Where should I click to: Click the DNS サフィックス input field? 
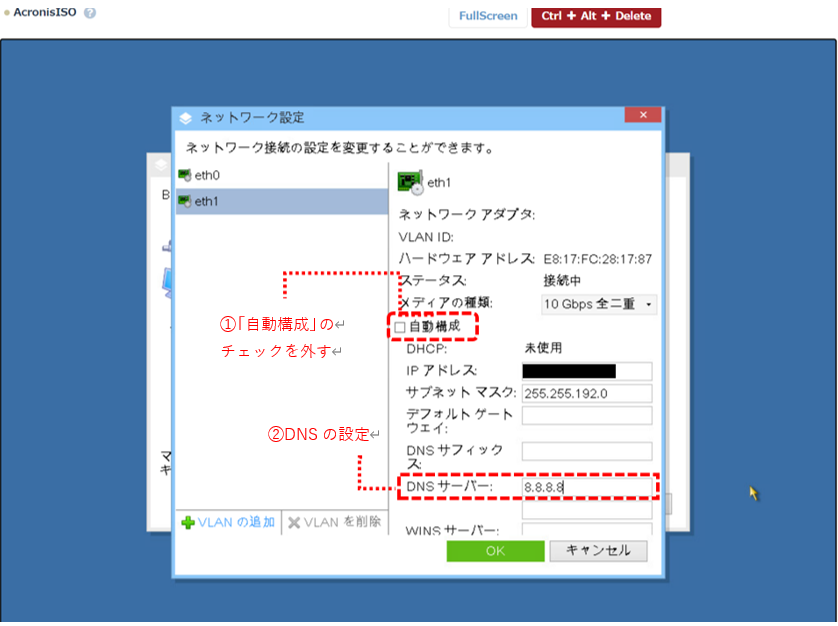[x=586, y=452]
